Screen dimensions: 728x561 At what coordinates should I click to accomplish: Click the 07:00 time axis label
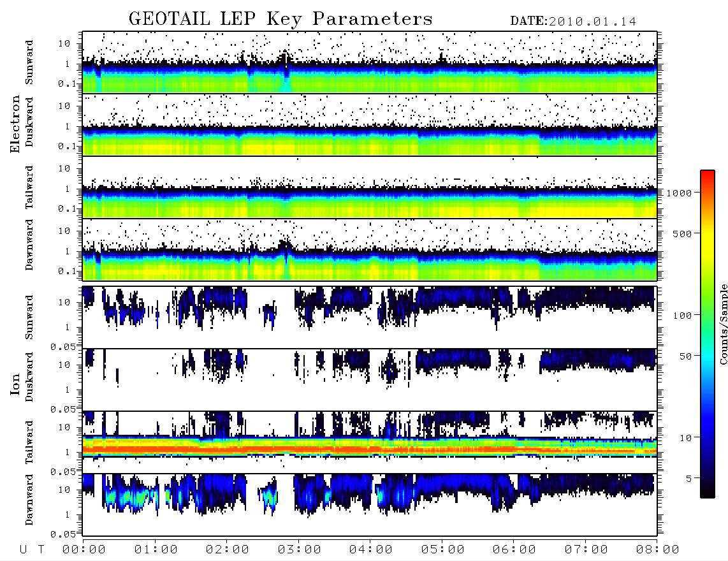pos(586,550)
